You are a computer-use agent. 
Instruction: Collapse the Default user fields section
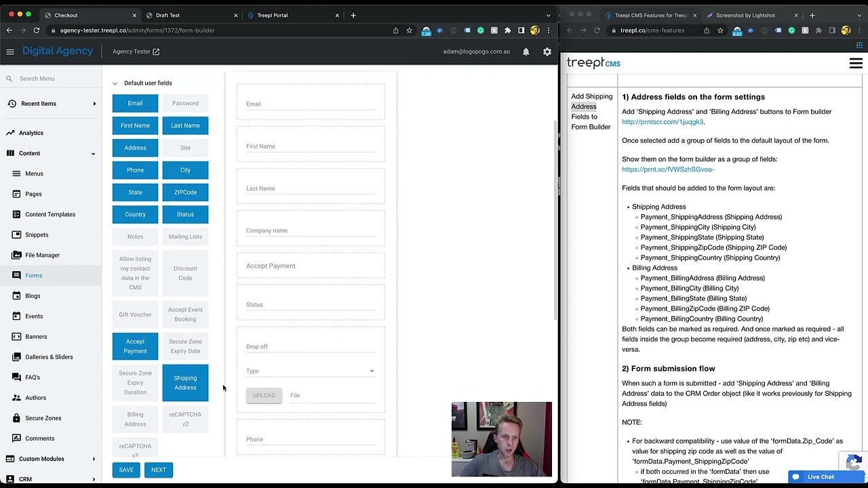[x=115, y=83]
